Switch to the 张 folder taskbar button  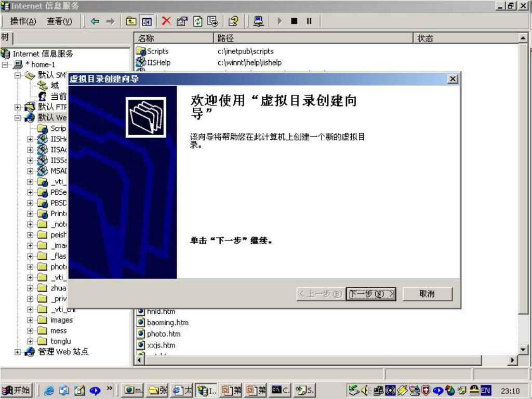[x=158, y=391]
